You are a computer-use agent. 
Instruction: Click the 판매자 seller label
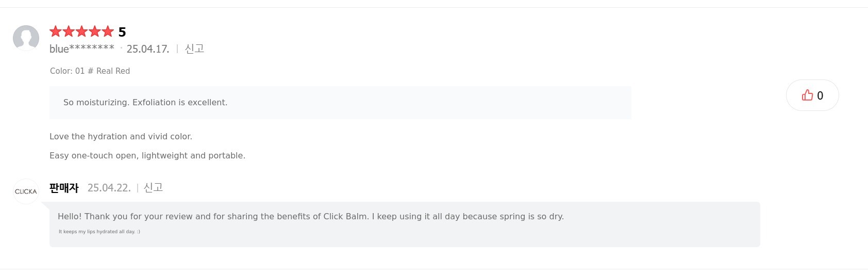tap(64, 188)
